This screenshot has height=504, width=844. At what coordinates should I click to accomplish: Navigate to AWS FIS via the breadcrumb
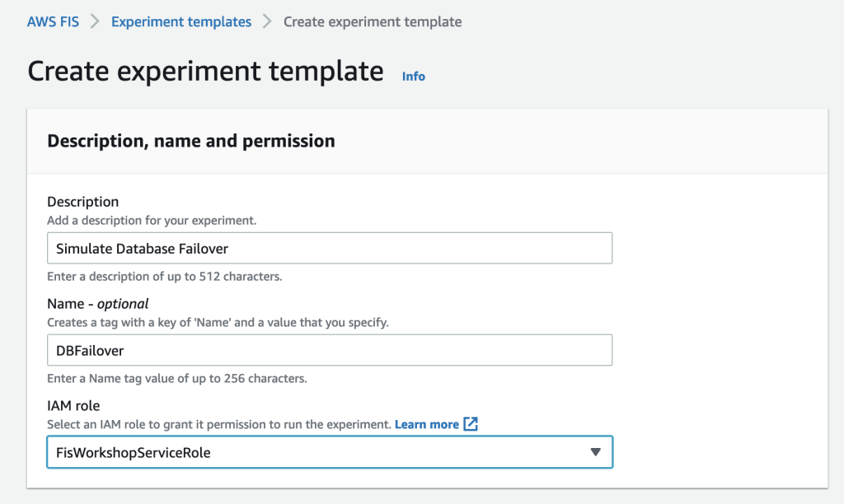click(53, 21)
